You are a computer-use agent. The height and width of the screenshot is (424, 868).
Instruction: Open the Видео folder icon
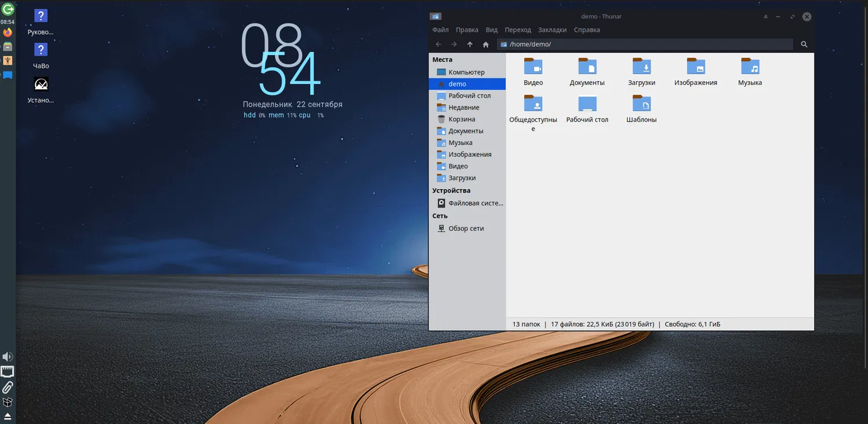coord(533,67)
